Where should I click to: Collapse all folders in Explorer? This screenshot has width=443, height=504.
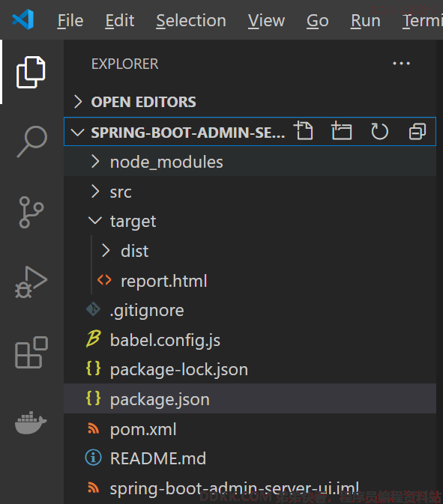click(418, 132)
